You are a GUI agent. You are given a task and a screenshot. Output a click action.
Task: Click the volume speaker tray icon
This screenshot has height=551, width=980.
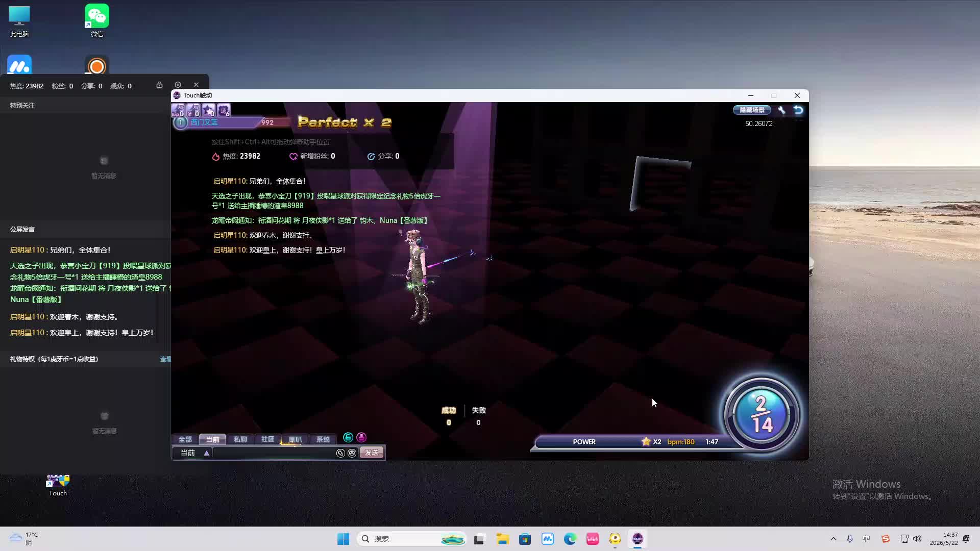click(x=917, y=539)
